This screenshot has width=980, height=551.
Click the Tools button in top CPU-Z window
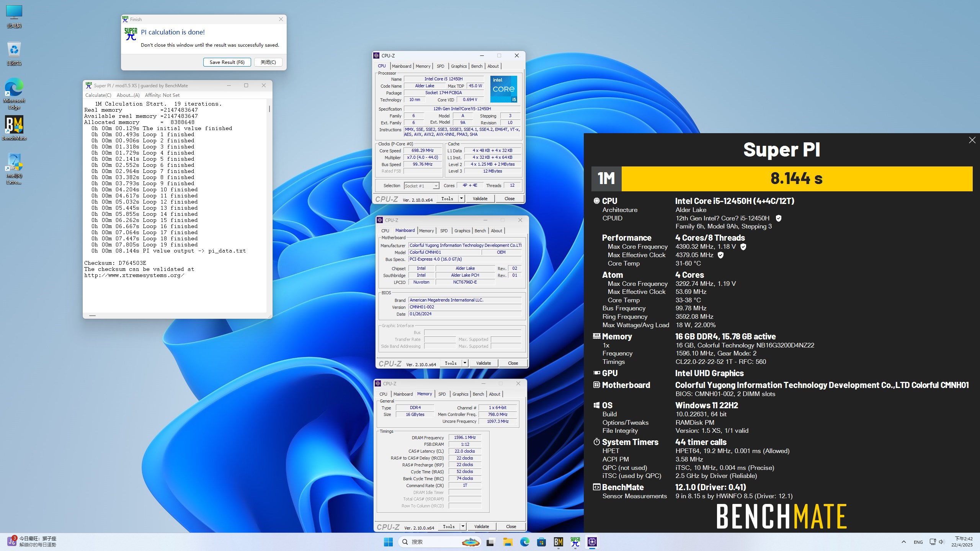click(447, 199)
